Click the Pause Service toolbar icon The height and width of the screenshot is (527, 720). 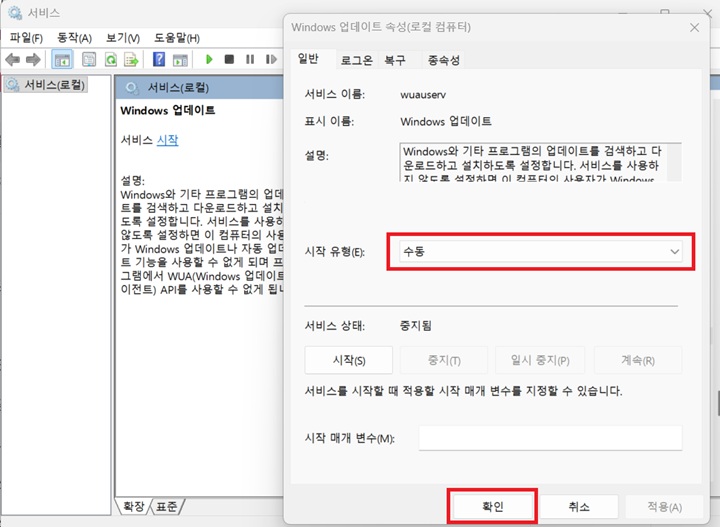coord(250,59)
